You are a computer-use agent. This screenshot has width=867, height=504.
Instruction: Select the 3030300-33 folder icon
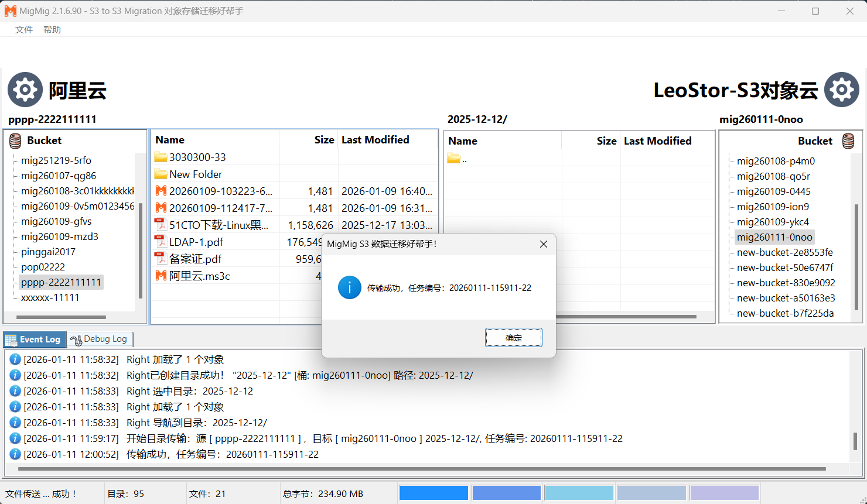161,157
